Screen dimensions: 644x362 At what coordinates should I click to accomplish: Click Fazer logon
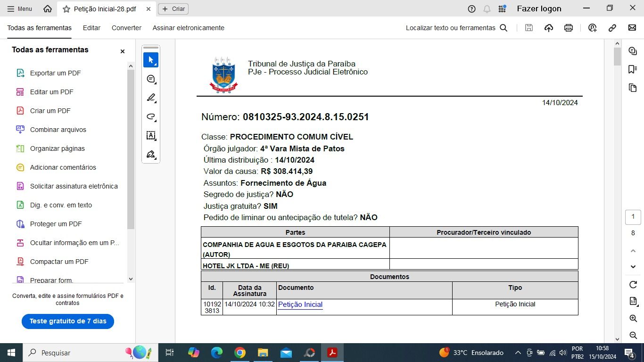click(539, 8)
